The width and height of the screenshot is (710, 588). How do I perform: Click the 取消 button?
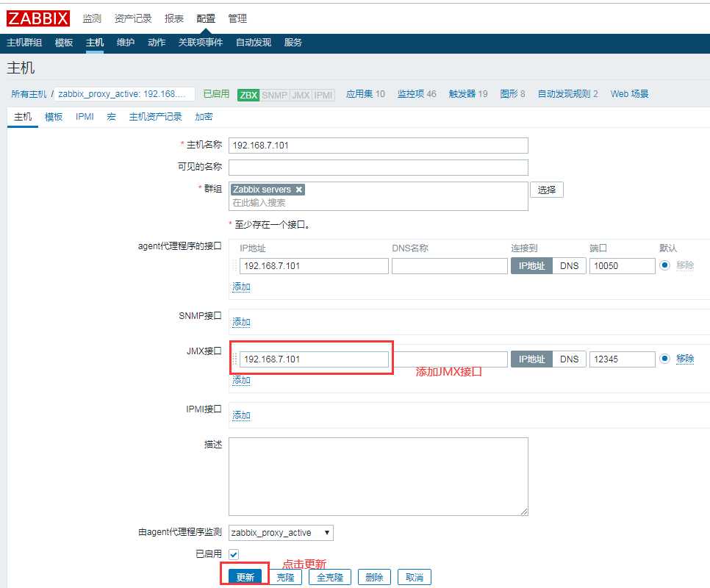click(x=415, y=577)
